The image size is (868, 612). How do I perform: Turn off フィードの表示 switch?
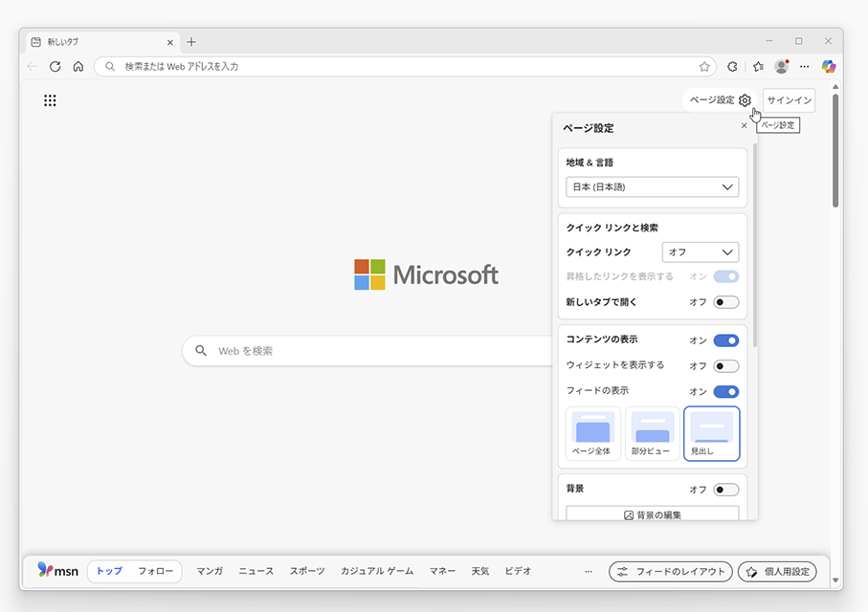click(x=725, y=392)
